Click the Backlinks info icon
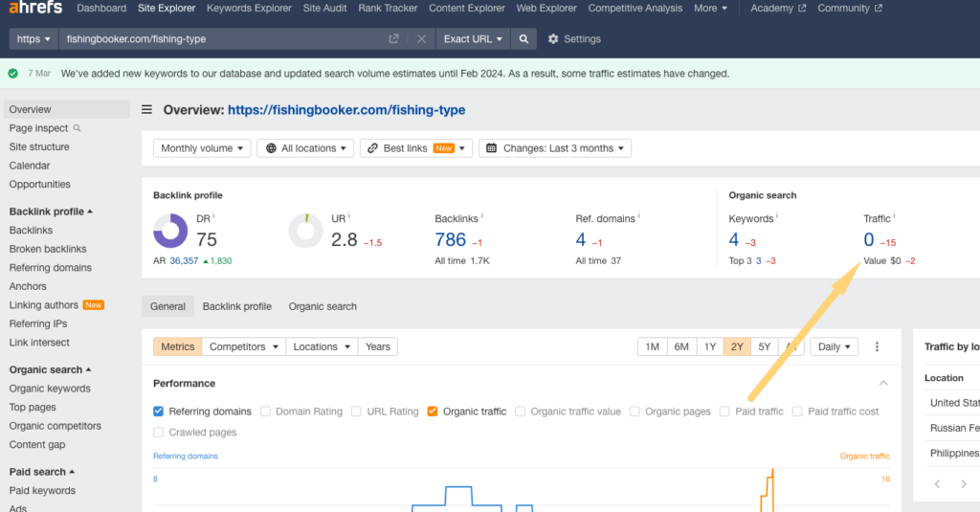Viewport: 980px width, 512px height. pyautogui.click(x=482, y=215)
